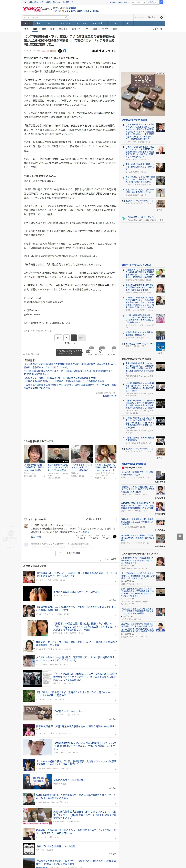Click the Yahoo! JAPAN News logo
This screenshot has height=868, width=186.
[37, 9]
